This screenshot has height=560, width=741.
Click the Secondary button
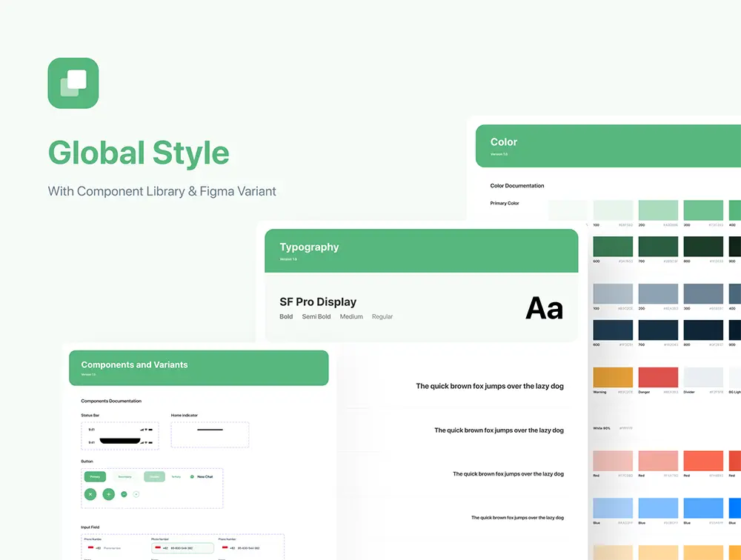pyautogui.click(x=124, y=477)
